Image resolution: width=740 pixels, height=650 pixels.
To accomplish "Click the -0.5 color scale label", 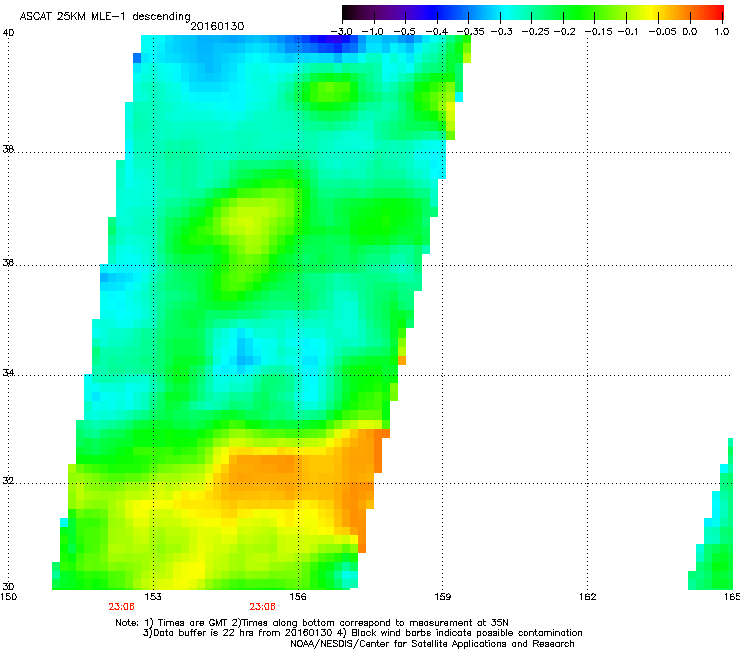I will (x=404, y=32).
